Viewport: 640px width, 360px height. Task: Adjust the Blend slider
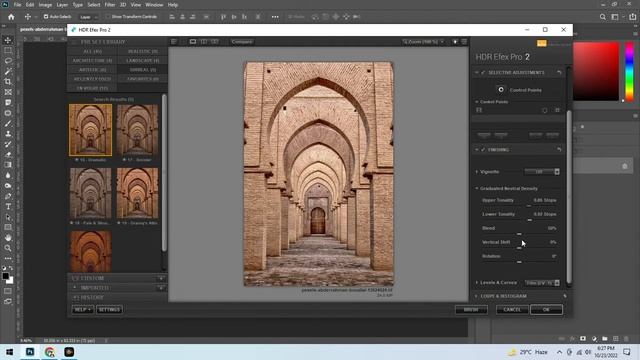(520, 234)
